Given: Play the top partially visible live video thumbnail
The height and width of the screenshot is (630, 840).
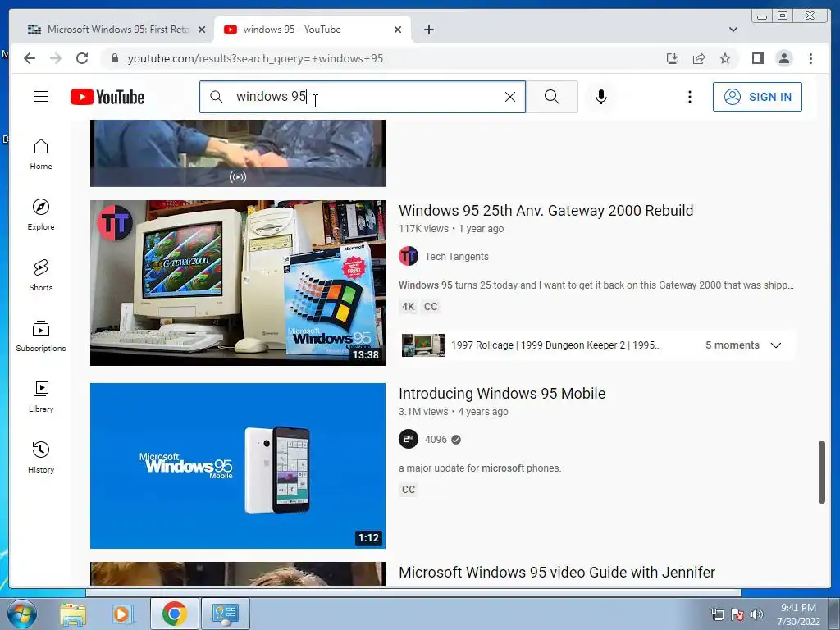Looking at the screenshot, I should pyautogui.click(x=237, y=153).
